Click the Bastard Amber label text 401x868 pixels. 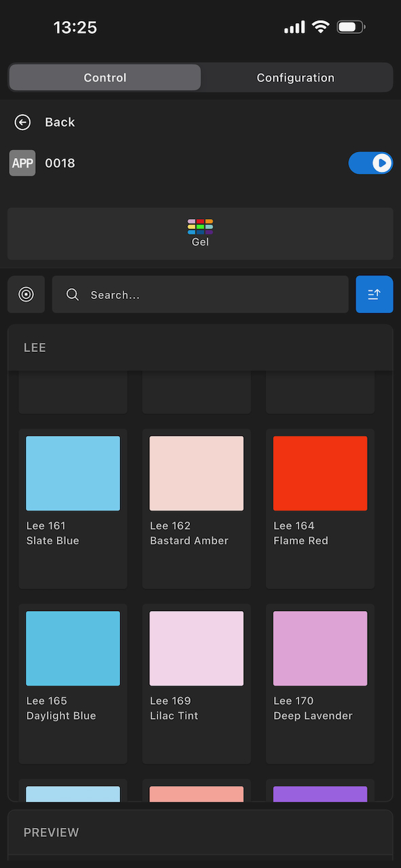point(189,540)
